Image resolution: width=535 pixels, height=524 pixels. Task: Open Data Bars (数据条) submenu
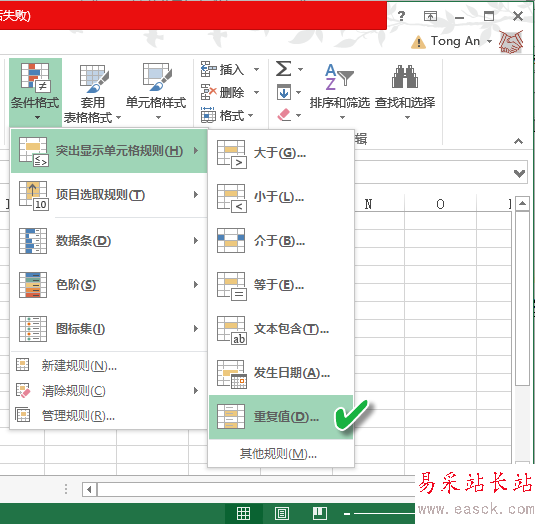[x=109, y=241]
